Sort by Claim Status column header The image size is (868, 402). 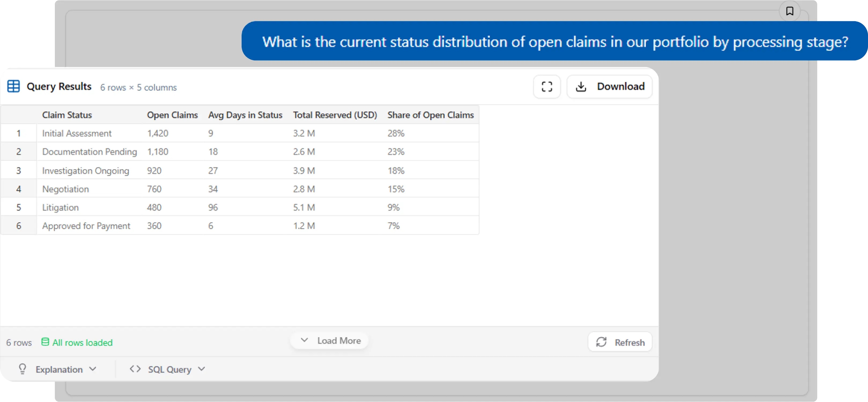pyautogui.click(x=67, y=115)
